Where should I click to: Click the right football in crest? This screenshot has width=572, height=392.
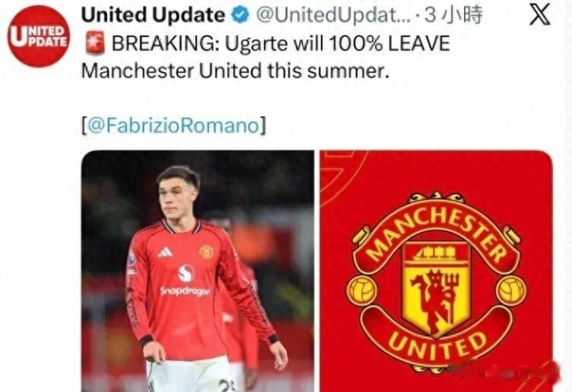click(x=512, y=291)
